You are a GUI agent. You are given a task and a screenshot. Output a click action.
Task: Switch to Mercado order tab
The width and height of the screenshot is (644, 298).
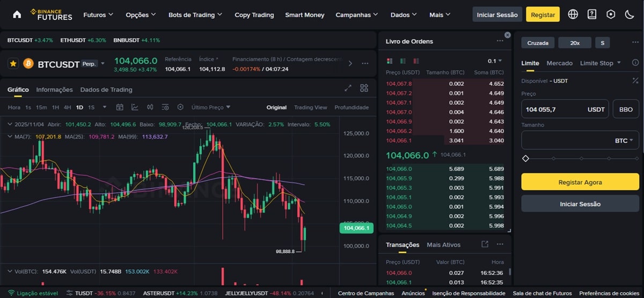tap(559, 63)
